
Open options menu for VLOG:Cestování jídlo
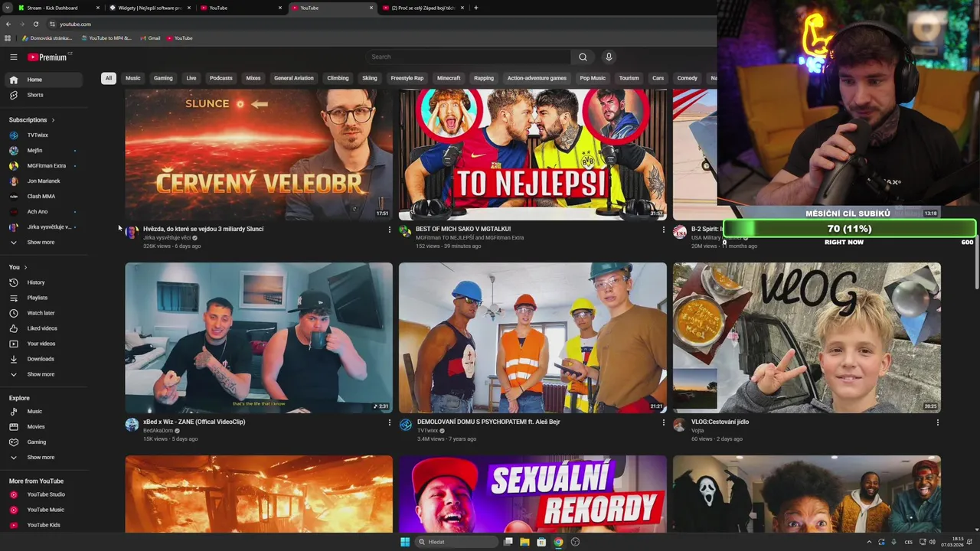click(937, 422)
